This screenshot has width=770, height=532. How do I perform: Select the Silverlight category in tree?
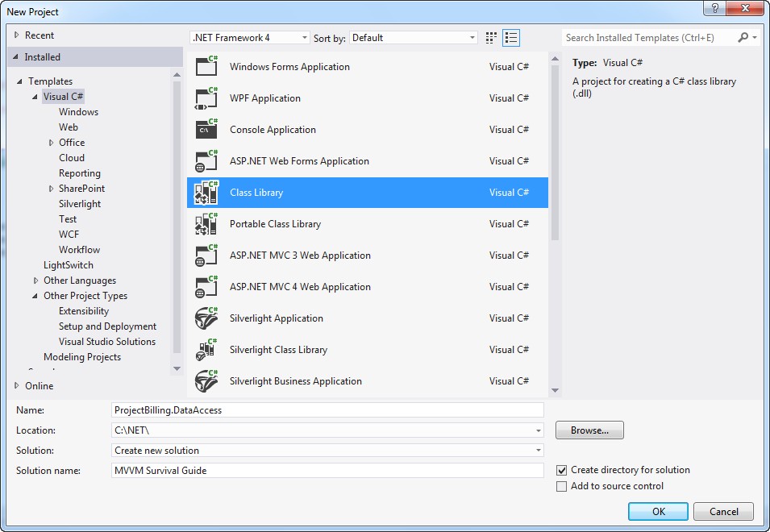80,204
